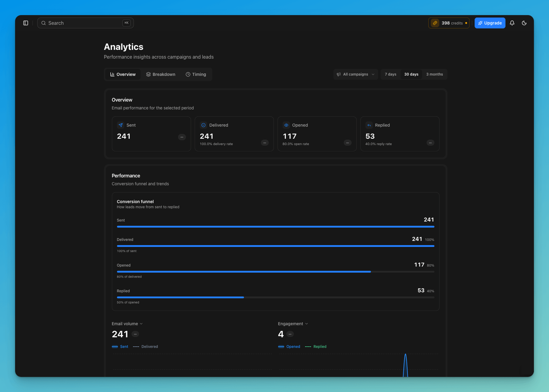Click the trend indicator on Sent card
The image size is (549, 392).
click(182, 137)
